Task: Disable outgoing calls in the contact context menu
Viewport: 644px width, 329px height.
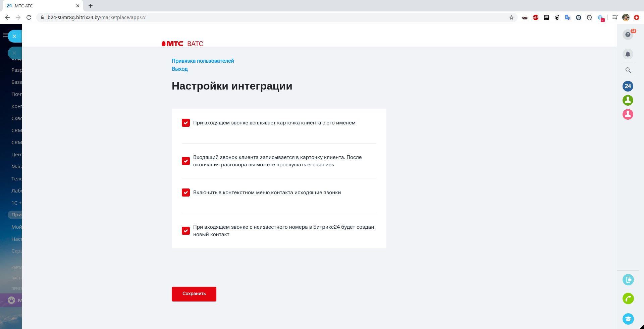Action: point(186,193)
